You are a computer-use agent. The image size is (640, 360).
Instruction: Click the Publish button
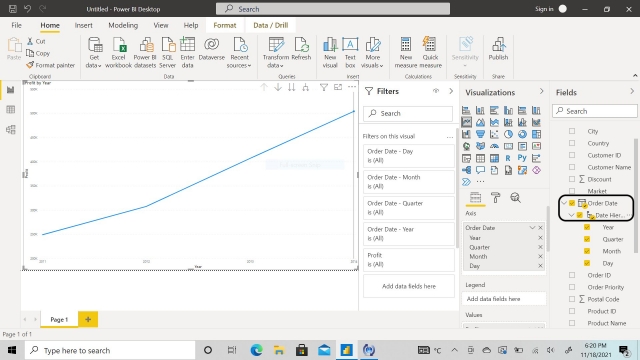(x=498, y=49)
